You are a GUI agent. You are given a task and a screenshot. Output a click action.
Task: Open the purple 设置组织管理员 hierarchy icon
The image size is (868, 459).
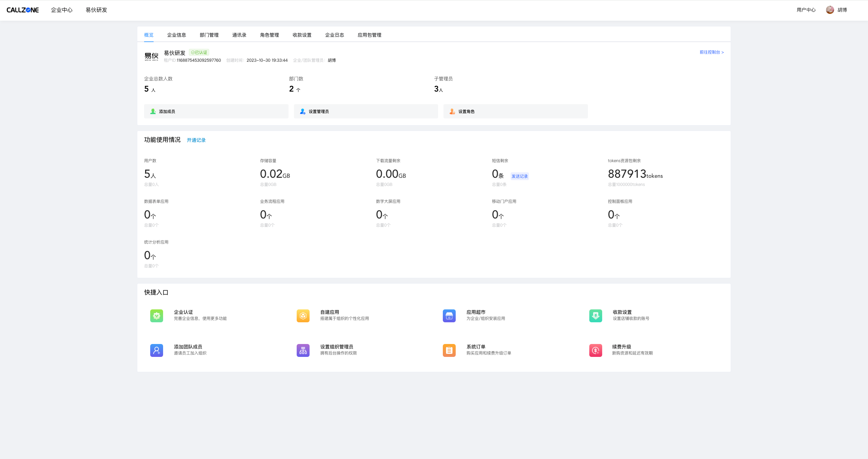pyautogui.click(x=303, y=350)
